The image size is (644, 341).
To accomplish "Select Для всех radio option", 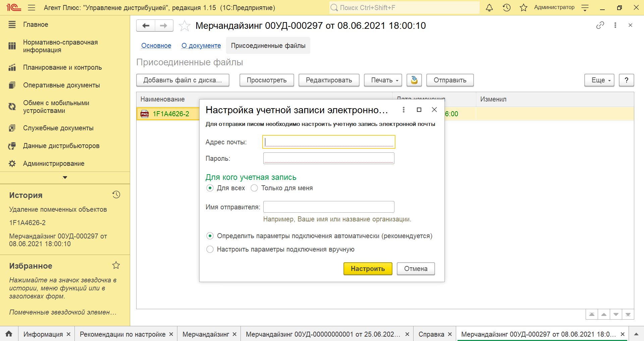I will (x=210, y=188).
